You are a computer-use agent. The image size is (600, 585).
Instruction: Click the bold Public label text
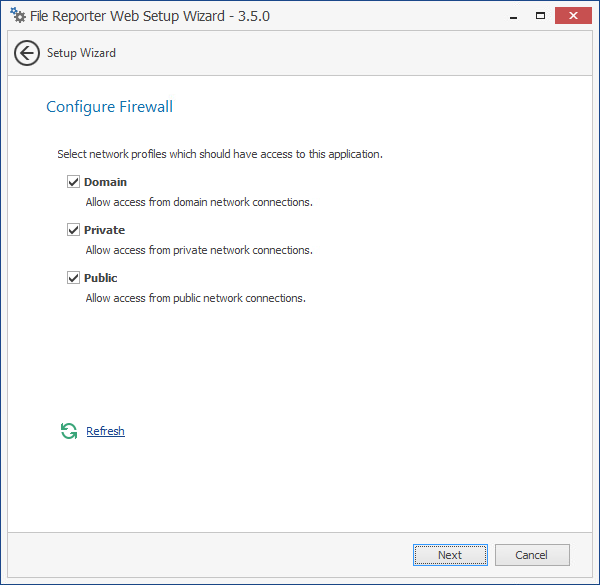(x=100, y=278)
